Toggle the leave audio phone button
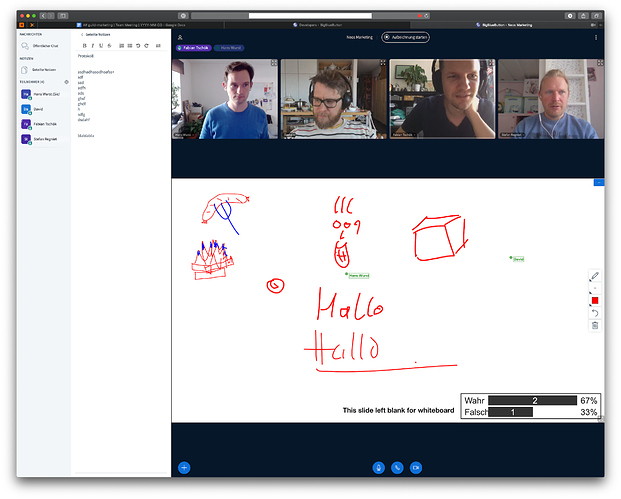The height and width of the screenshot is (499, 621). (x=397, y=467)
